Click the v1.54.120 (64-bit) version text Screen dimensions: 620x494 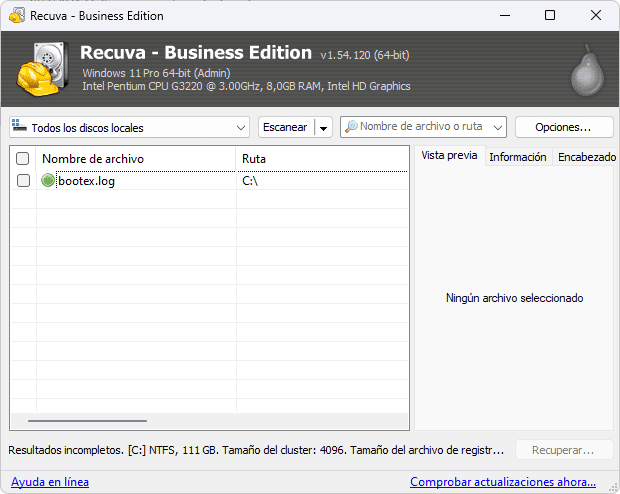click(365, 55)
